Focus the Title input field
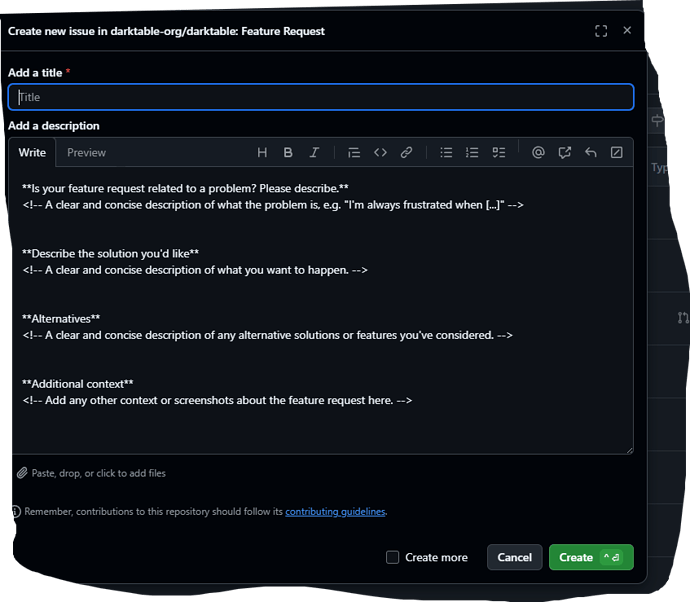Image resolution: width=690 pixels, height=602 pixels. pos(321,97)
